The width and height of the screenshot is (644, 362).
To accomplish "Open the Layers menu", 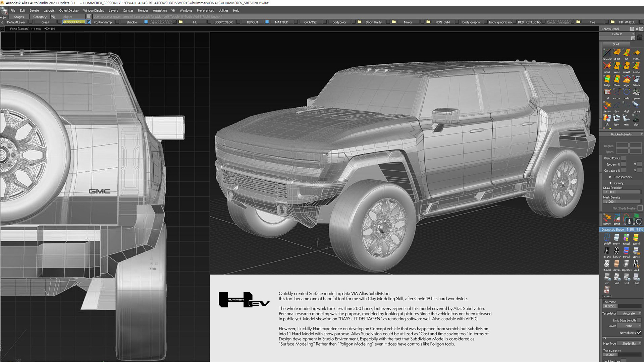I will click(113, 10).
